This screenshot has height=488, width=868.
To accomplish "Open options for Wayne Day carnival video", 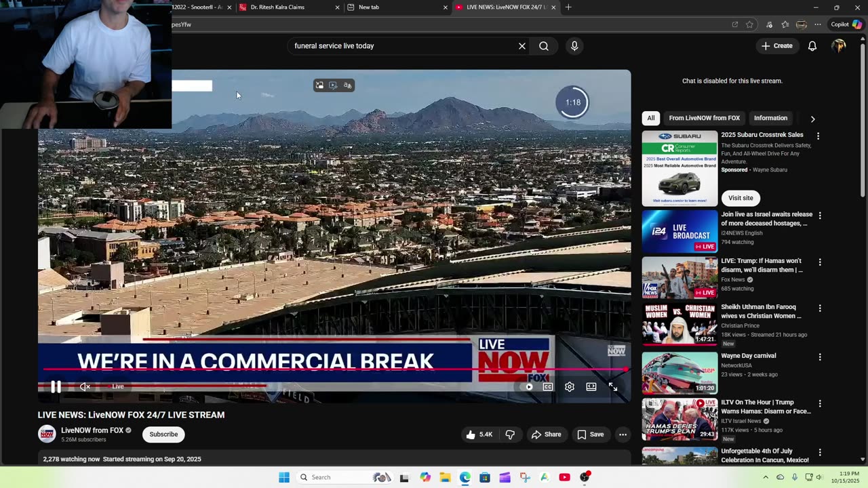I will pos(820,357).
